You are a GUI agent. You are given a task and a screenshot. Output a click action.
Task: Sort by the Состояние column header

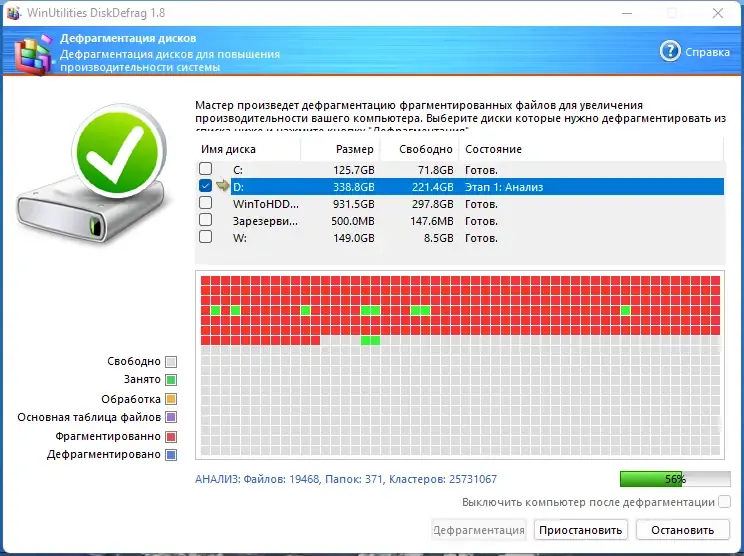click(591, 149)
